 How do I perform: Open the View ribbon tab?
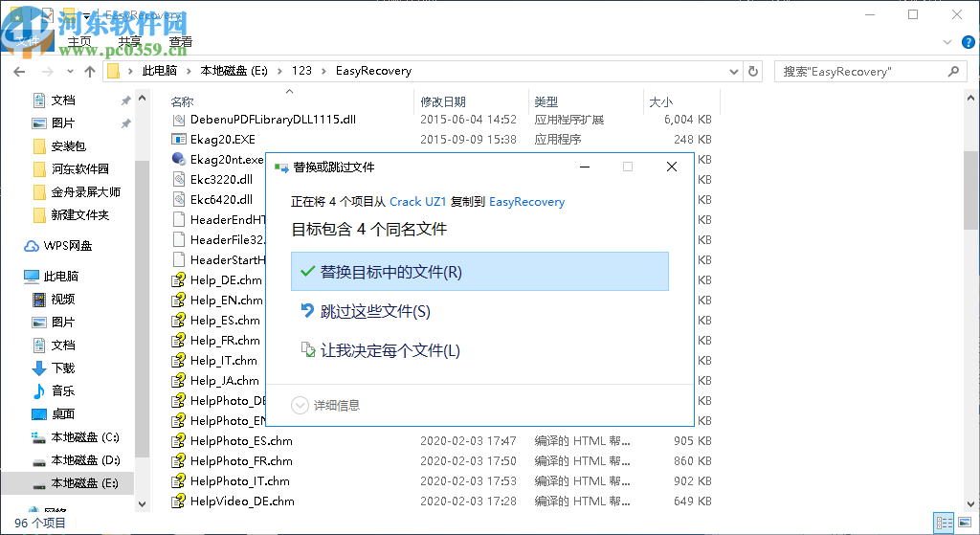point(181,42)
